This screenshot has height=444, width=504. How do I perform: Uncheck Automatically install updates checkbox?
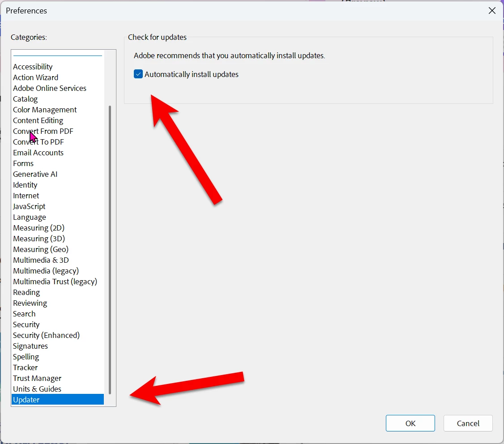(x=138, y=74)
